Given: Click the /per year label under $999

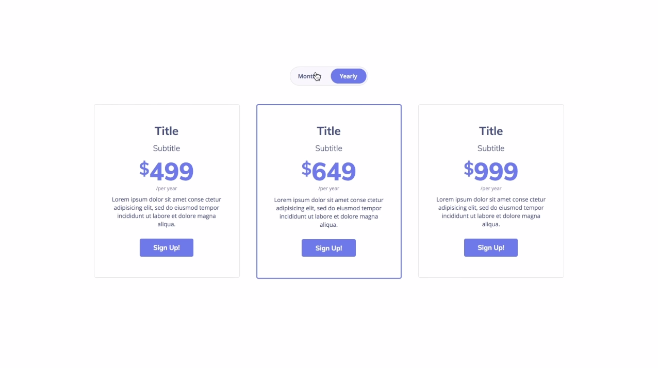Looking at the screenshot, I should [491, 188].
